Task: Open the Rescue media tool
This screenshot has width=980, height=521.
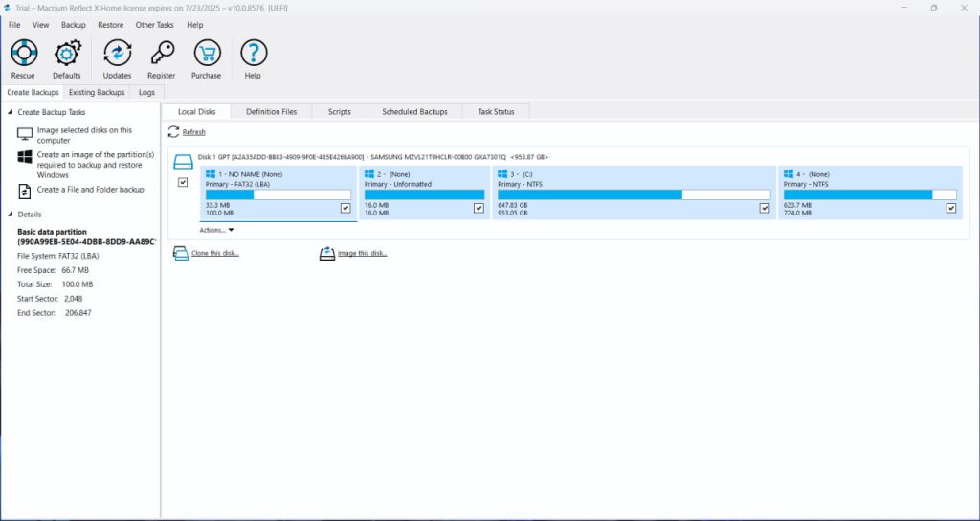Action: pos(24,54)
